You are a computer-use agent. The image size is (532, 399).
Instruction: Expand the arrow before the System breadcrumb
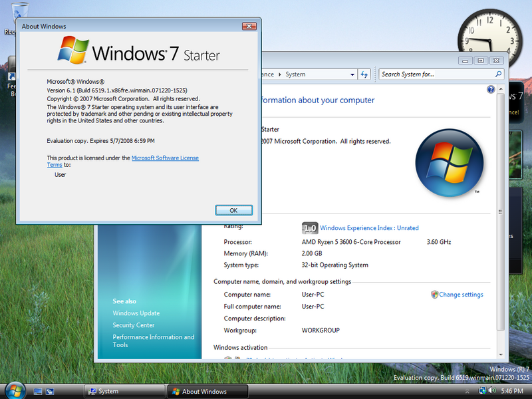click(x=280, y=74)
